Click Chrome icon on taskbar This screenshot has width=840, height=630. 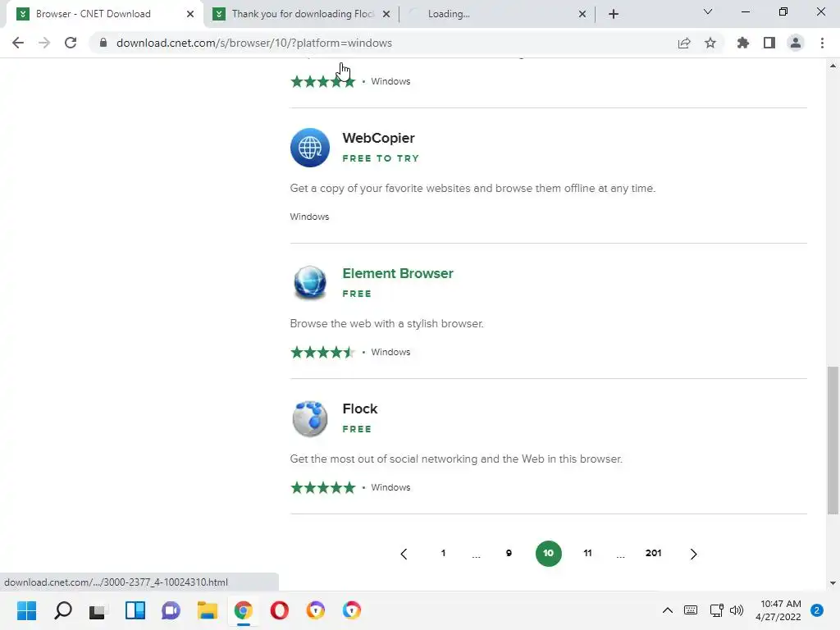point(243,610)
